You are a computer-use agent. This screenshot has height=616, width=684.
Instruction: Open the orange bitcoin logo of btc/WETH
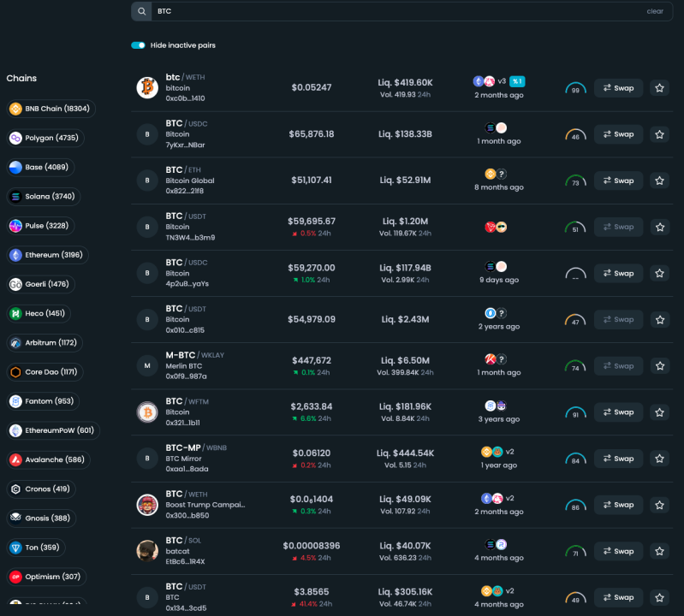(x=147, y=87)
